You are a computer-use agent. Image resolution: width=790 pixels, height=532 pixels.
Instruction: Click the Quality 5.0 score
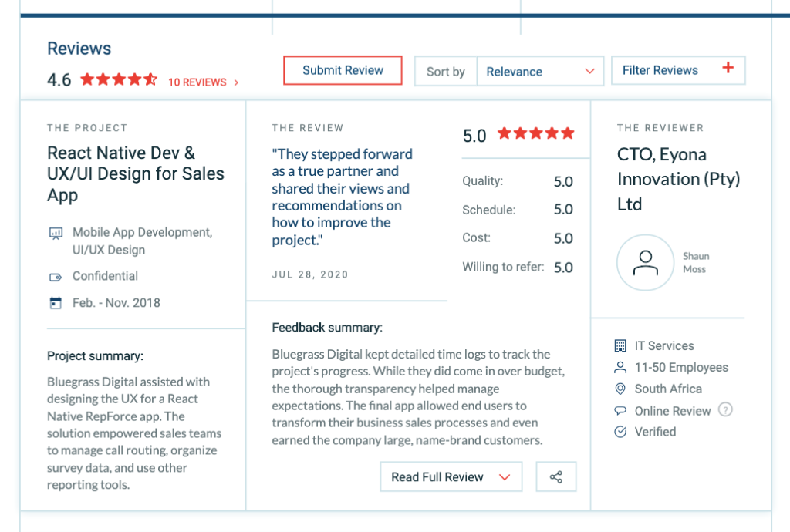[563, 182]
